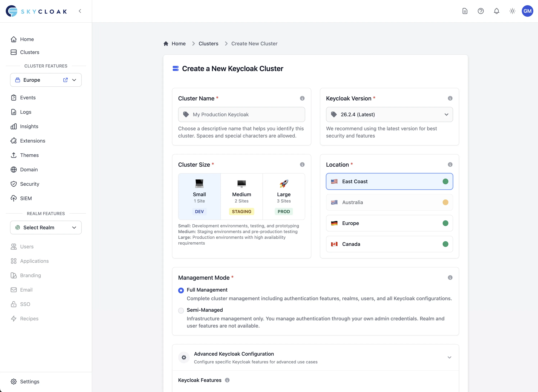Click the help question mark icon

481,11
